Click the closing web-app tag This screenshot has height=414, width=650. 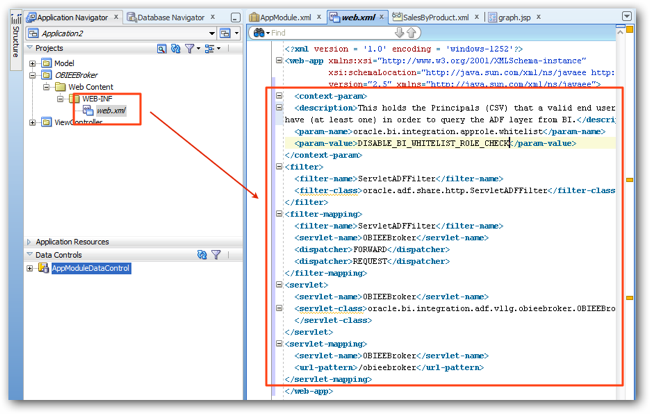point(309,391)
